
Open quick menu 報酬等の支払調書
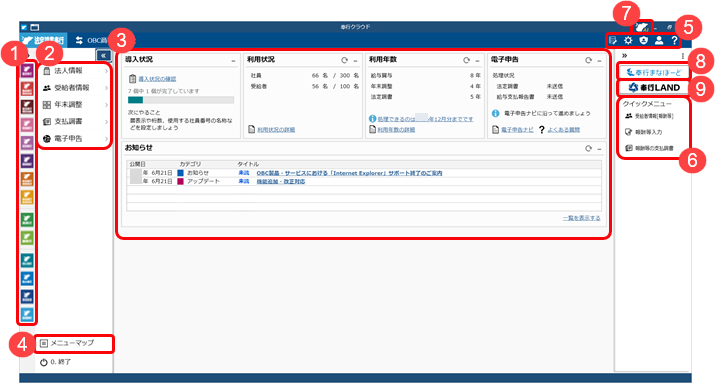coord(650,148)
